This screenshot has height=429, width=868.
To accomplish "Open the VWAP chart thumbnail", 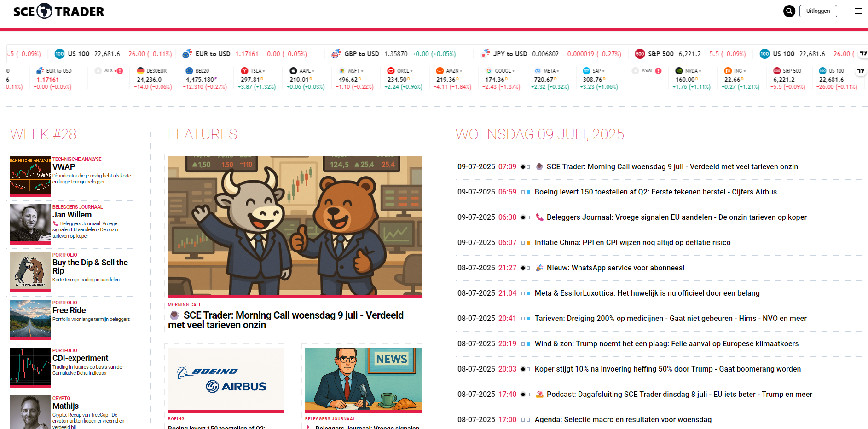I will [30, 177].
